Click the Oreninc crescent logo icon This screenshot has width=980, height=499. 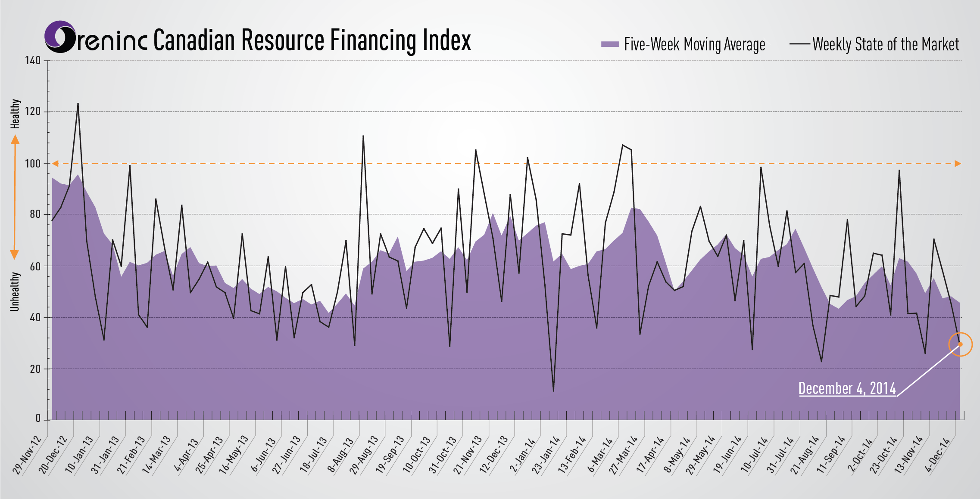pyautogui.click(x=60, y=37)
